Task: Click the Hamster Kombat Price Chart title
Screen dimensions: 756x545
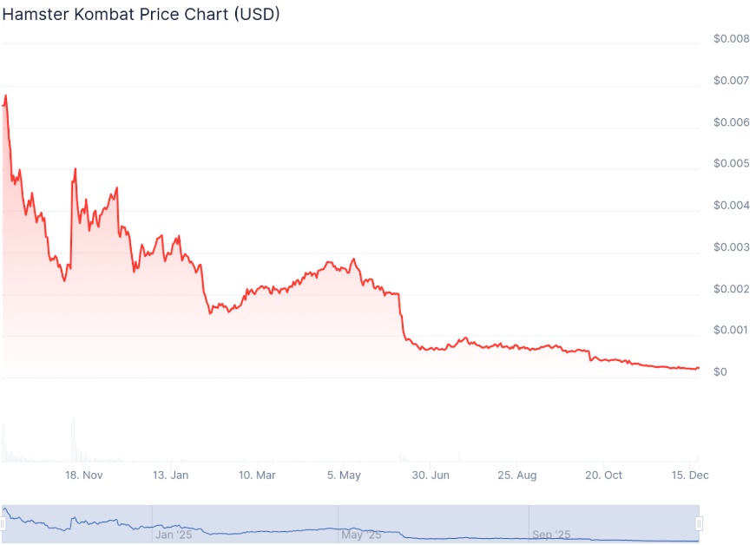Action: [141, 14]
